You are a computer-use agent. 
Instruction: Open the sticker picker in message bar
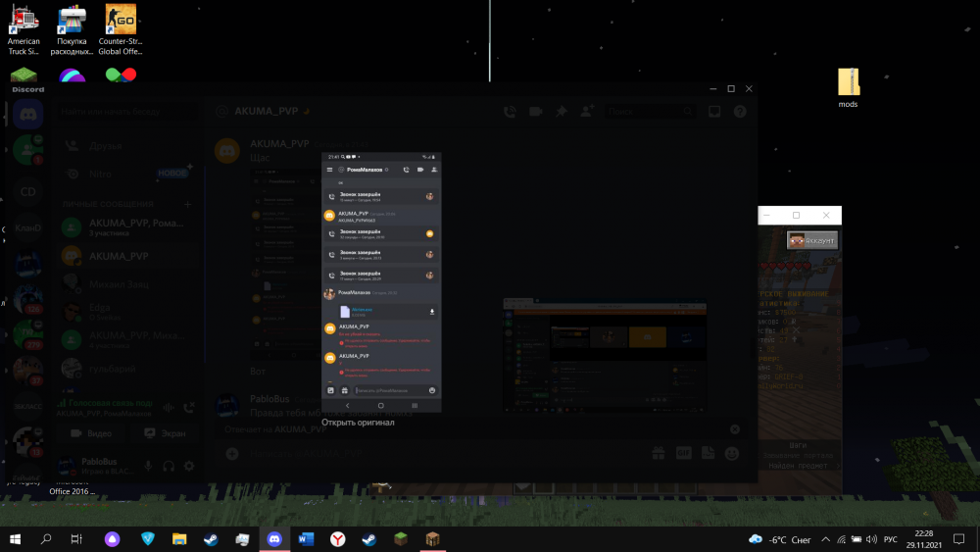(708, 453)
